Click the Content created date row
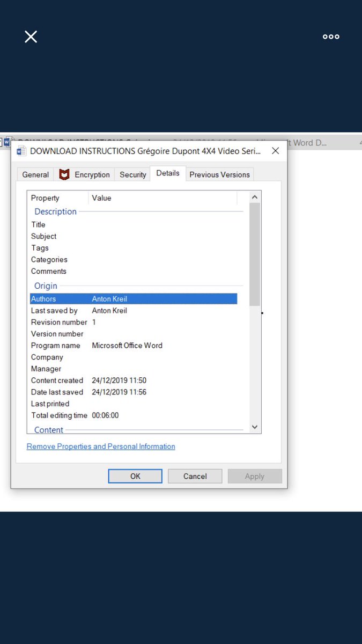Screen dimensions: 362x644 [x=134, y=380]
